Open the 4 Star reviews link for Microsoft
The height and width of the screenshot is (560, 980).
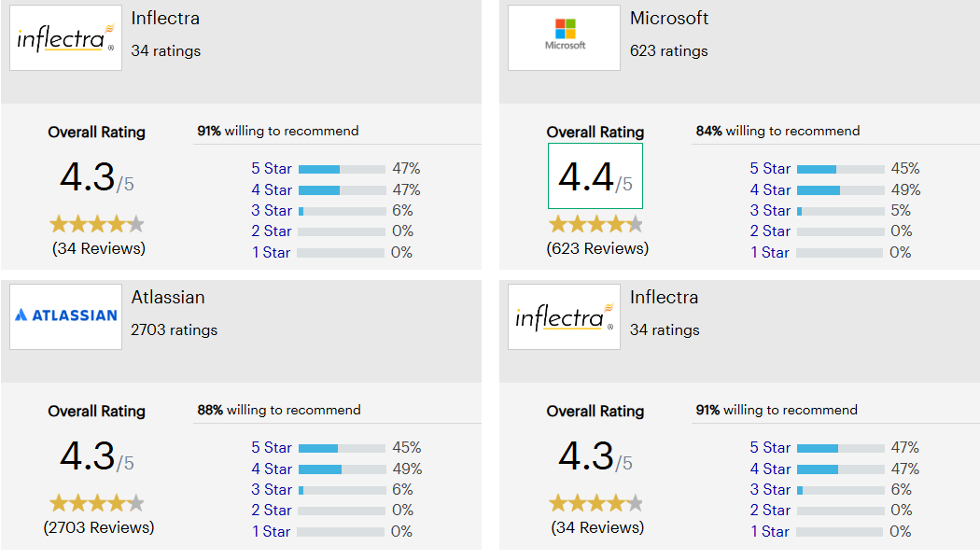coord(770,189)
